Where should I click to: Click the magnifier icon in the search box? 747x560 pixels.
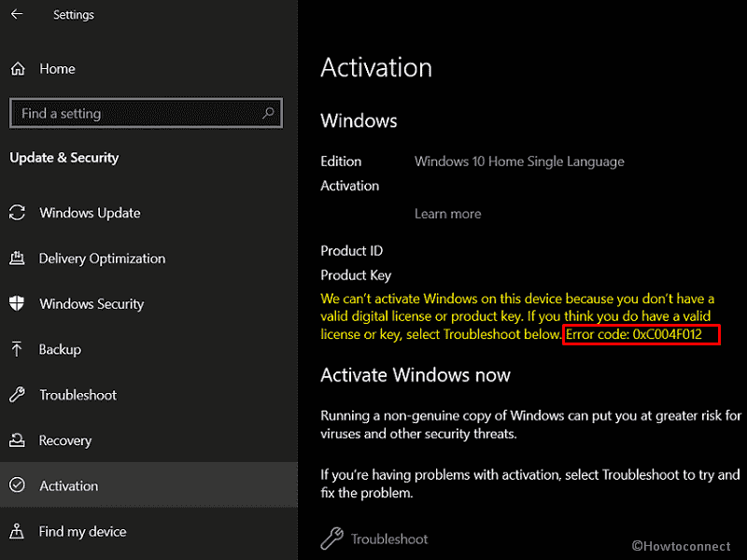coord(269,113)
